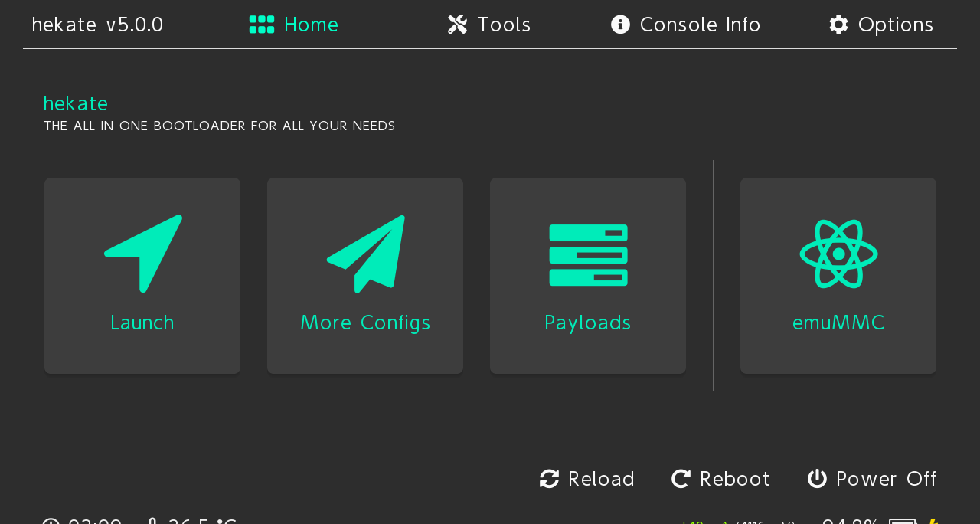This screenshot has width=980, height=524.
Task: Click the Payloads server stack icon
Action: pyautogui.click(x=588, y=255)
